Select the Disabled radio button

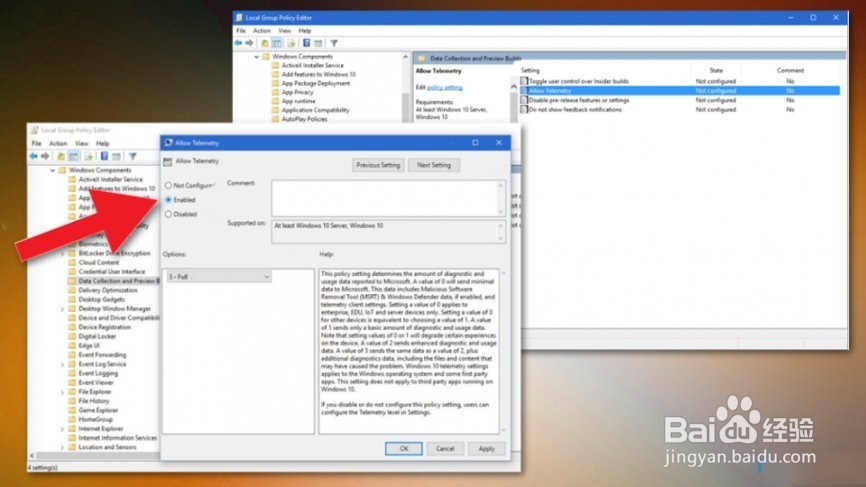(x=168, y=214)
